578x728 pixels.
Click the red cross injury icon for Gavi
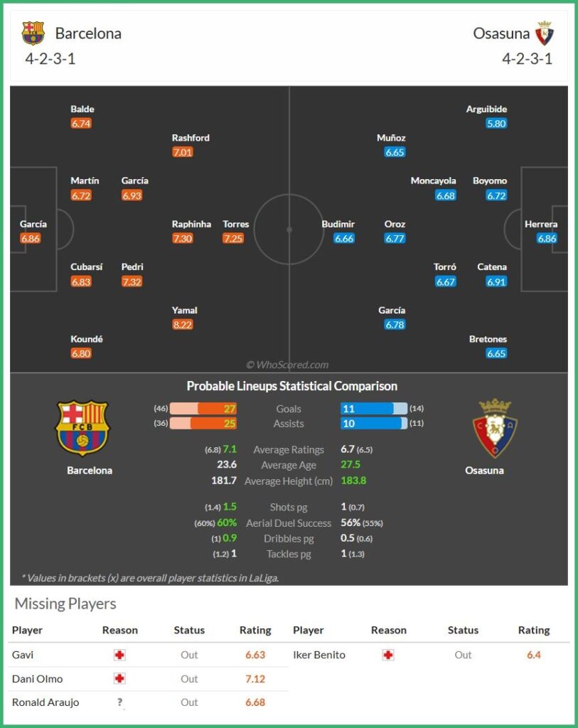click(119, 655)
